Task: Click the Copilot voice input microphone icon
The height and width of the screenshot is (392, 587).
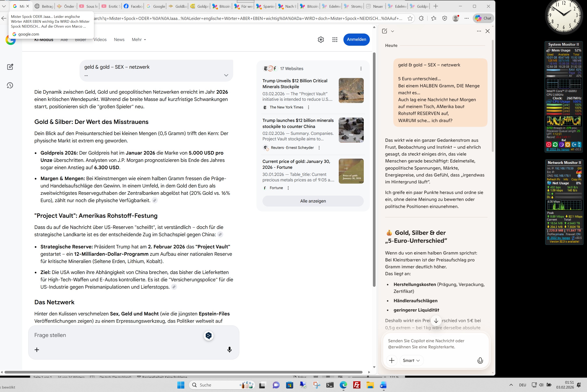Action: [480, 360]
